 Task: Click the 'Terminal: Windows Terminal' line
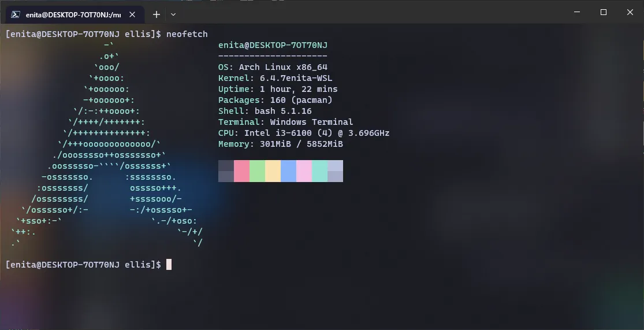click(x=285, y=122)
